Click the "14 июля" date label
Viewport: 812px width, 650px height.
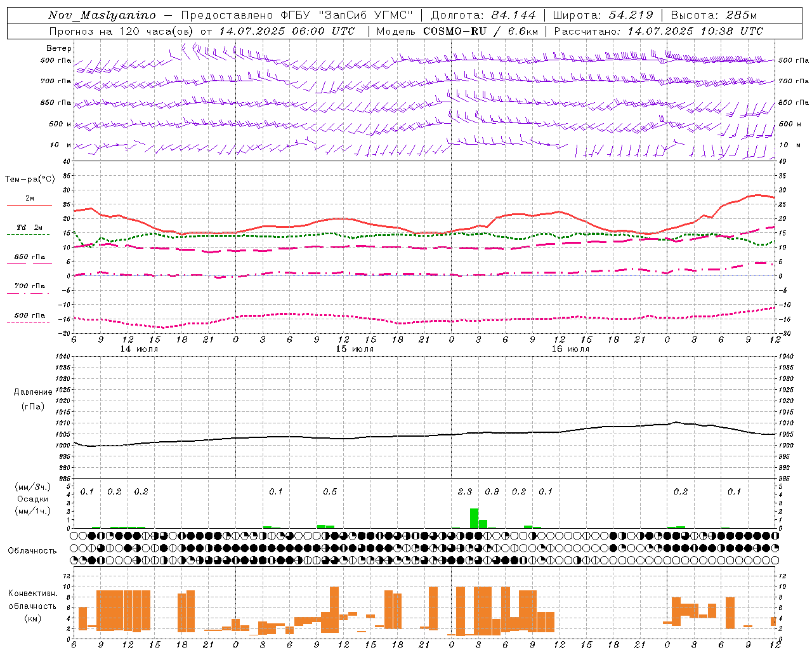click(139, 349)
